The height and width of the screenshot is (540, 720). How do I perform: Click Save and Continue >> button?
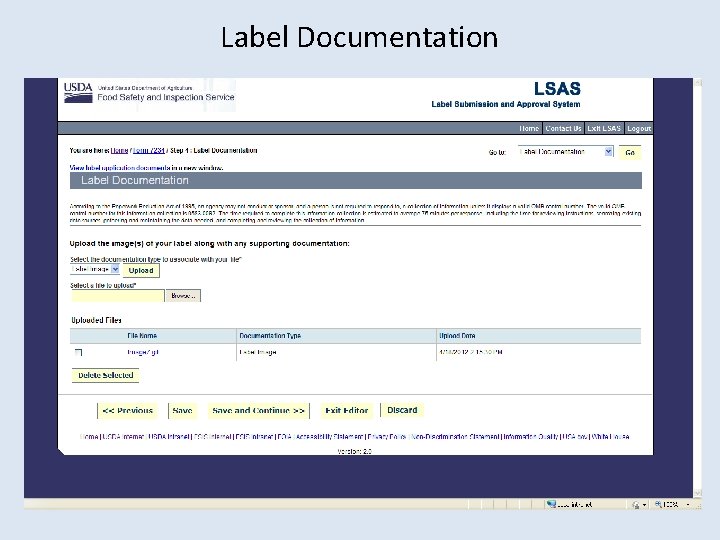pyautogui.click(x=258, y=411)
